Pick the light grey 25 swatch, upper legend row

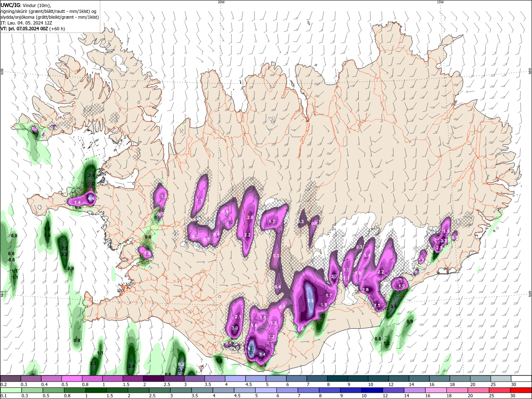click(x=502, y=379)
